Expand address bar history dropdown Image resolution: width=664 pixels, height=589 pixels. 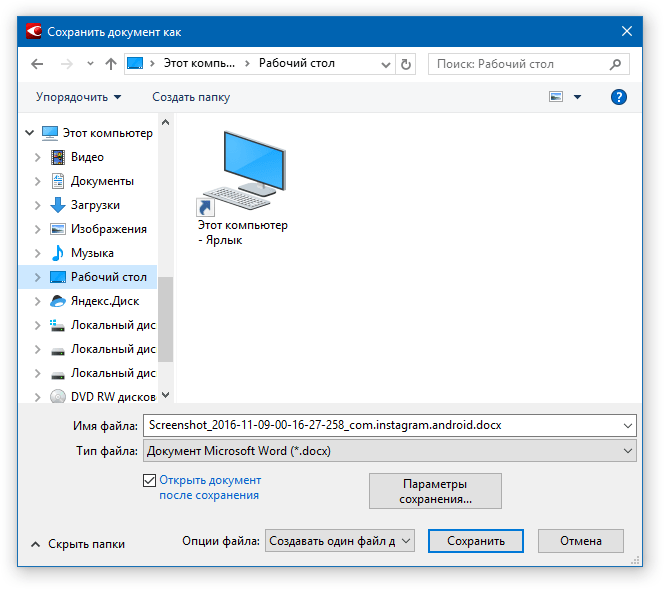[385, 64]
